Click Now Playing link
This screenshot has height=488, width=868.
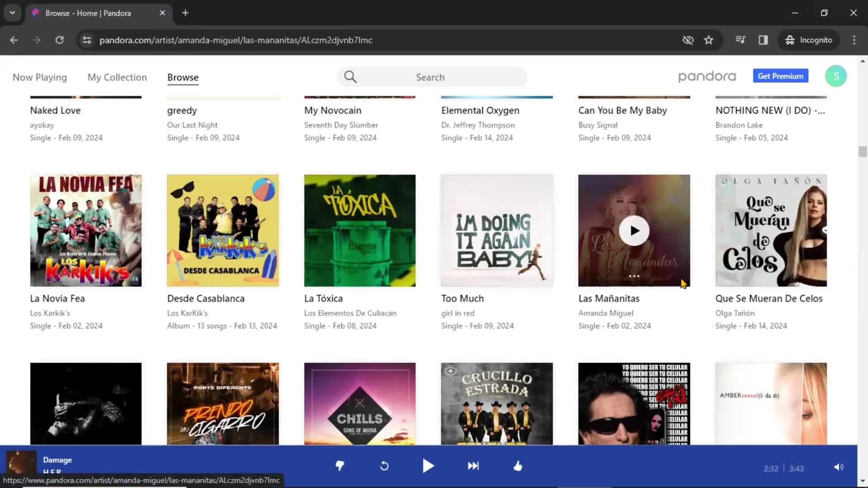(x=39, y=77)
